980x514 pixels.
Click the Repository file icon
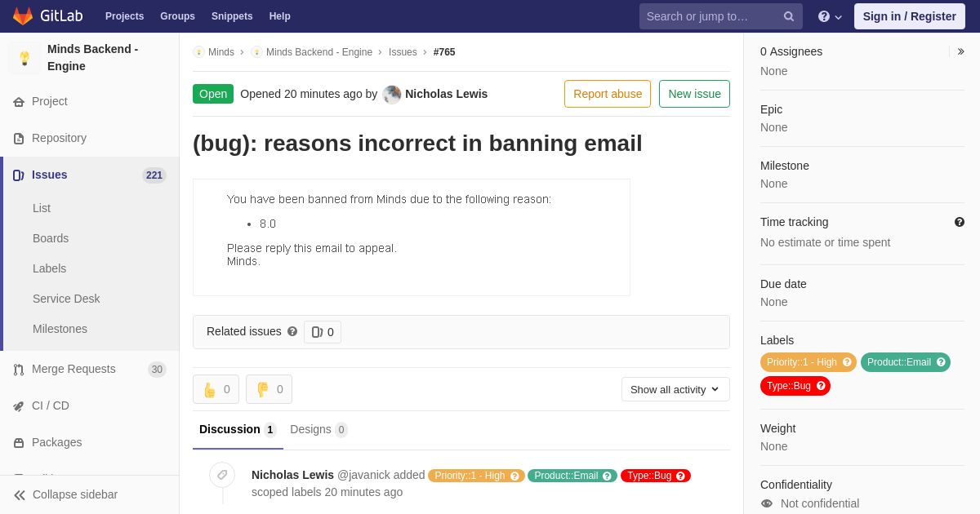(19, 139)
